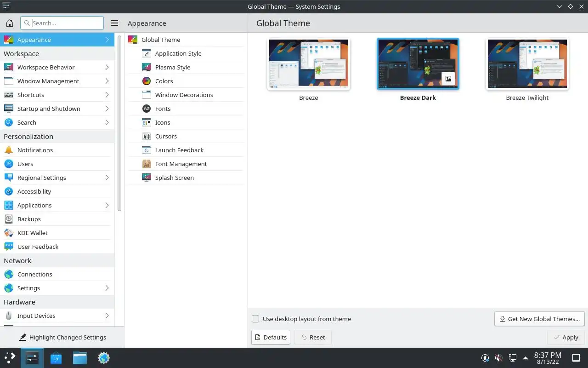Expand the Applications chevron
Image resolution: width=588 pixels, height=368 pixels.
click(x=107, y=205)
